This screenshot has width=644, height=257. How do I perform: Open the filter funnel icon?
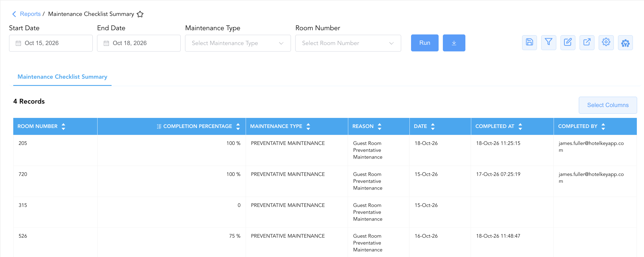[548, 42]
